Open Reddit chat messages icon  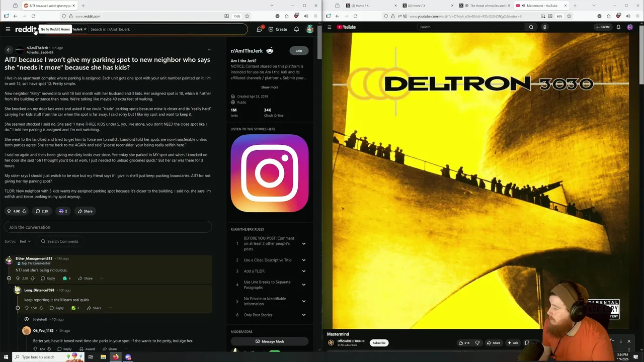[260, 29]
